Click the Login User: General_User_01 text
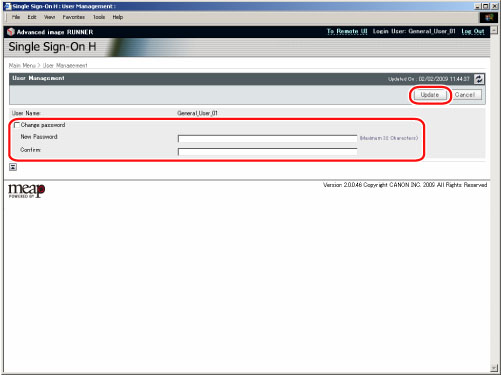 click(x=414, y=31)
